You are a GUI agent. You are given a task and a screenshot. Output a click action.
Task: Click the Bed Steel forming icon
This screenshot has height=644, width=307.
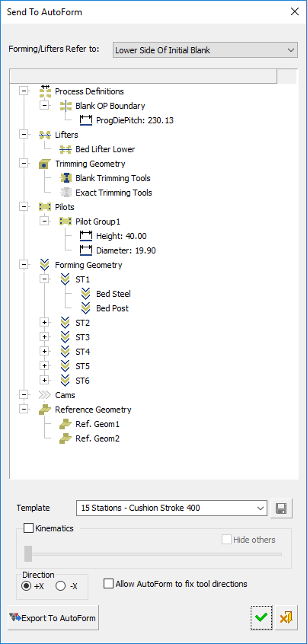(86, 294)
